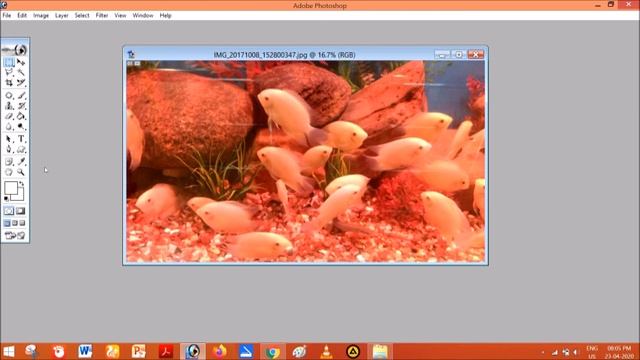
Task: Open the Select menu
Action: [82, 16]
